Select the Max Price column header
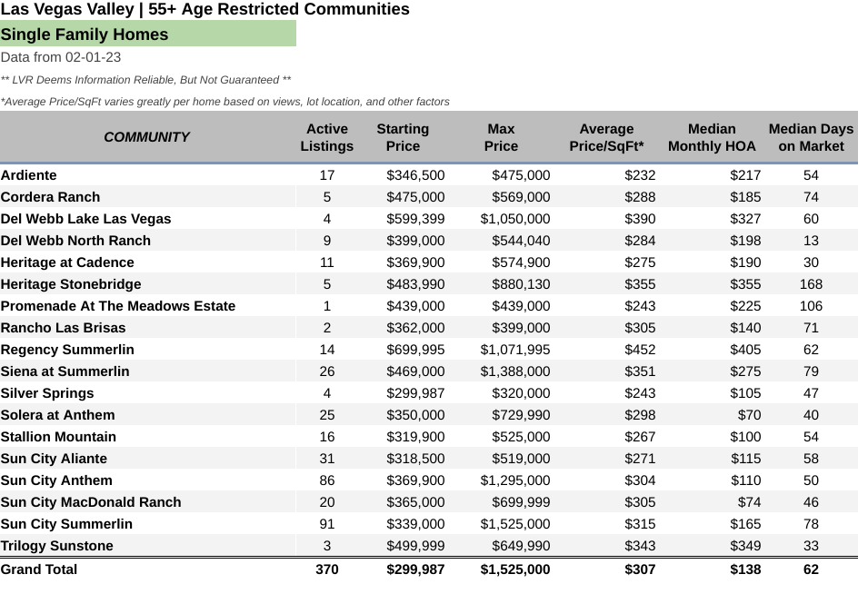 click(501, 137)
